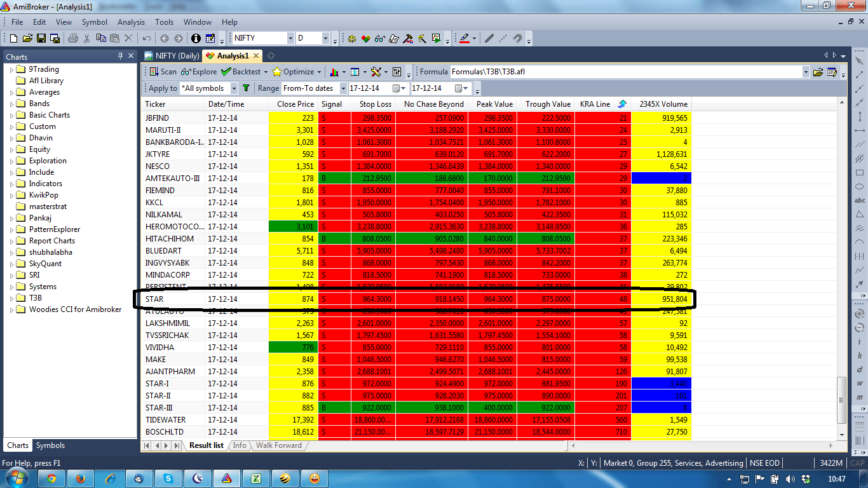Expand the Backtest dropdown arrow
The height and width of the screenshot is (488, 868).
[265, 72]
